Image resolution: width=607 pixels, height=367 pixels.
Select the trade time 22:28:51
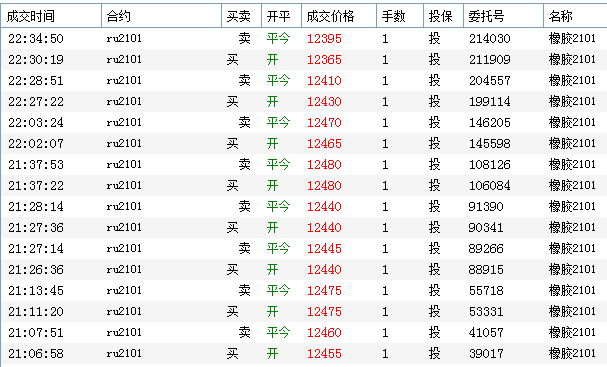point(36,81)
